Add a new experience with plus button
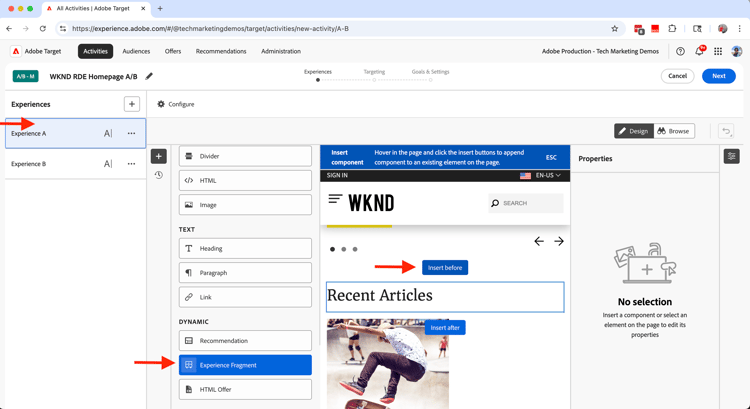Viewport: 750px width, 409px height. [132, 104]
